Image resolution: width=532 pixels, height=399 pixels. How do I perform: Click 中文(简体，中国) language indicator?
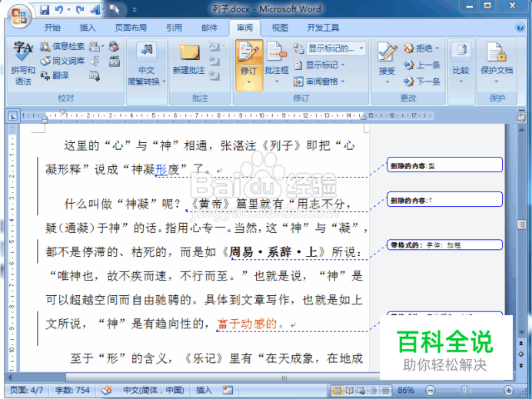[153, 391]
